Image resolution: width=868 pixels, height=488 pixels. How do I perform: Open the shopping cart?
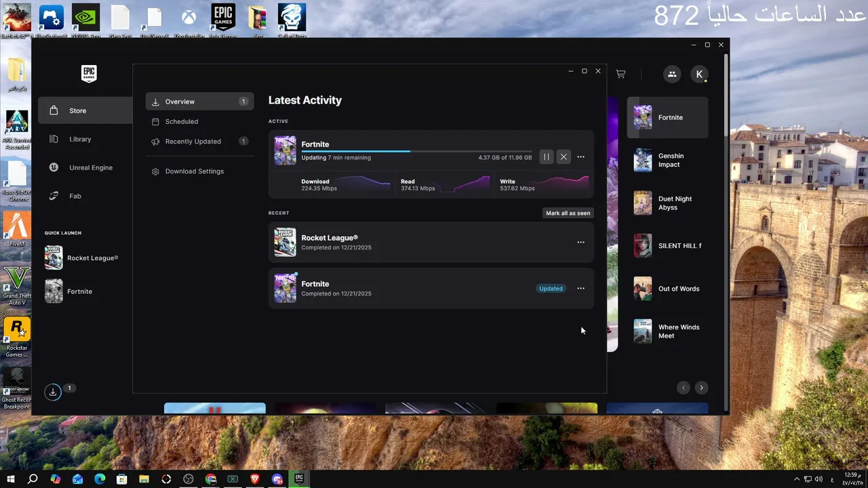click(620, 74)
